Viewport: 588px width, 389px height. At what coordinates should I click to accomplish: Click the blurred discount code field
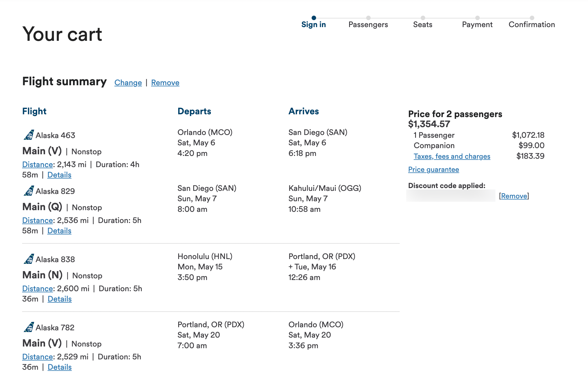pyautogui.click(x=451, y=196)
